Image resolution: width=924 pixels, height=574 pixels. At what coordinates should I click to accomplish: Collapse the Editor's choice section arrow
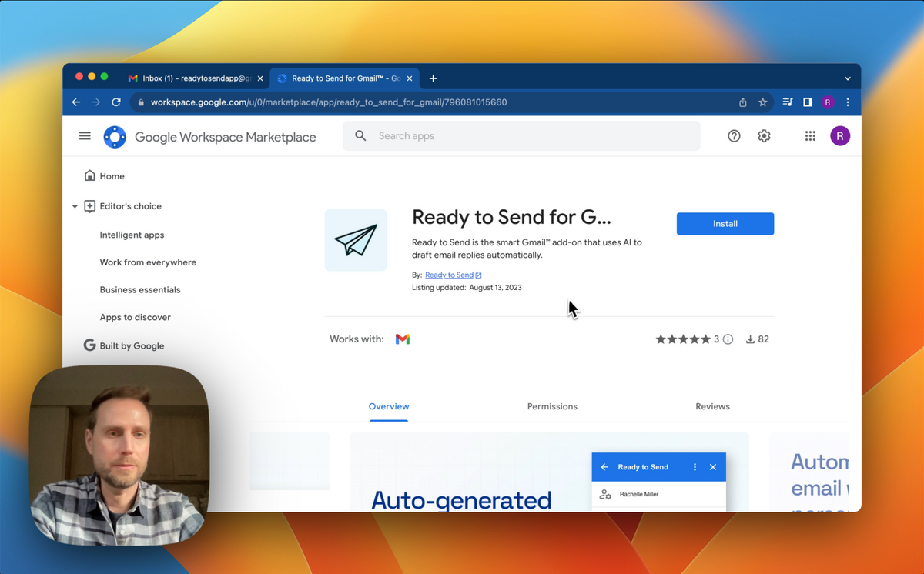click(75, 207)
